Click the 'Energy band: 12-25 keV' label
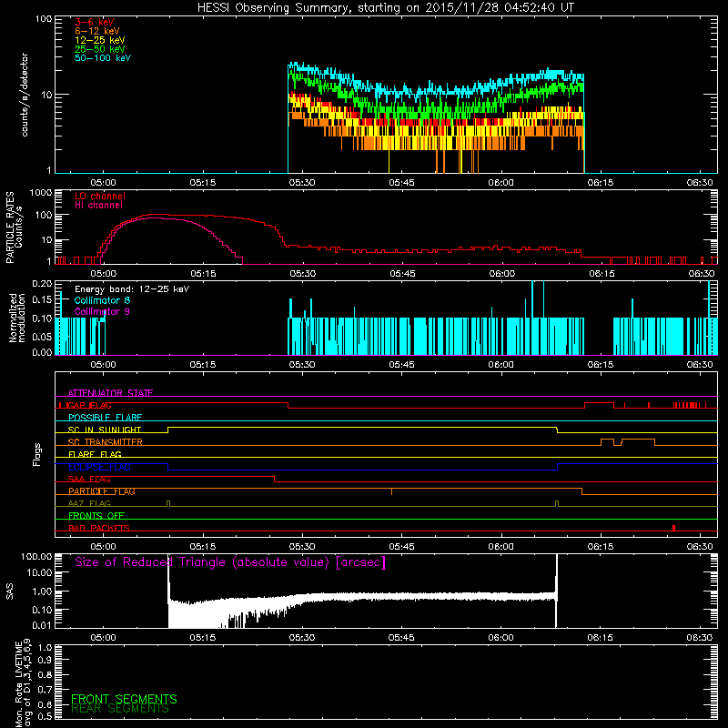Image resolution: width=728 pixels, height=728 pixels. (x=131, y=289)
